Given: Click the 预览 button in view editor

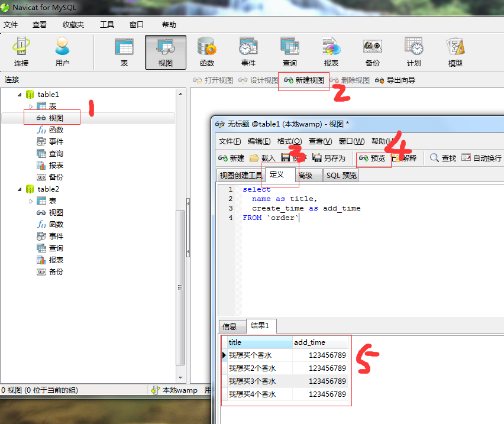Looking at the screenshot, I should (x=372, y=158).
